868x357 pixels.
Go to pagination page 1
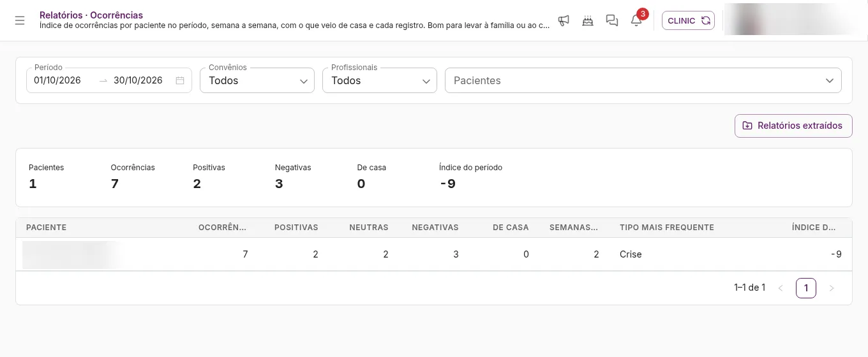(x=806, y=288)
